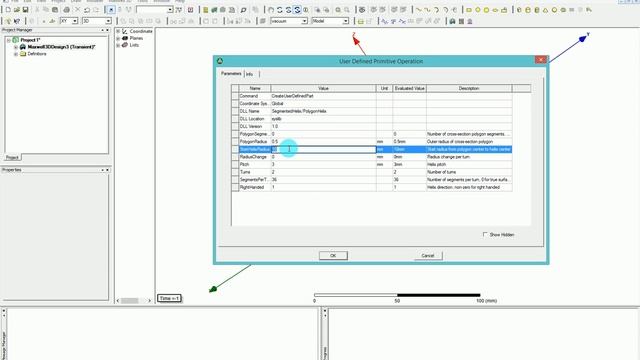Screen dimensions: 640x360
Task: Click the pointer help icon in second toolbar
Action: pos(17,21)
